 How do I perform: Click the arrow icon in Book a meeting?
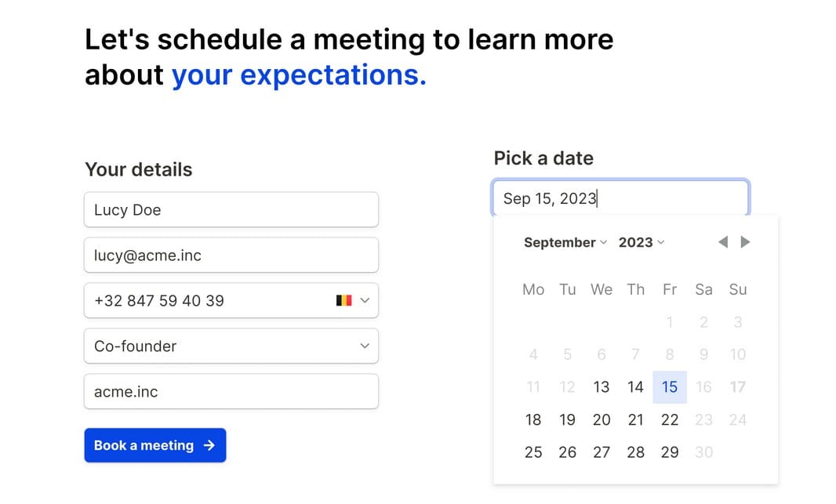tap(209, 445)
